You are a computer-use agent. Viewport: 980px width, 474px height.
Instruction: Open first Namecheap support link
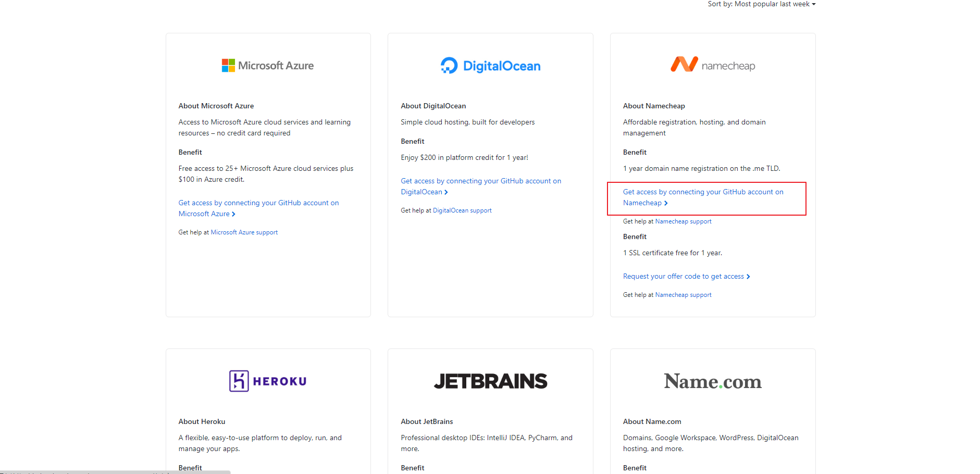[x=683, y=221]
